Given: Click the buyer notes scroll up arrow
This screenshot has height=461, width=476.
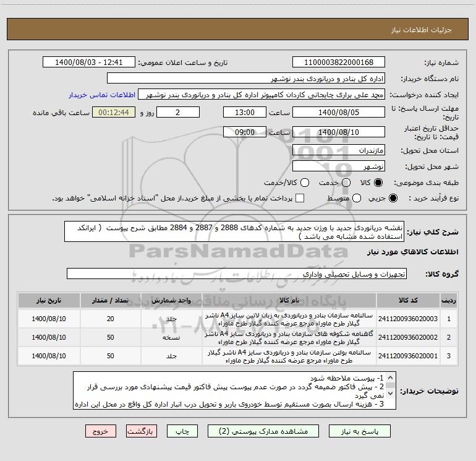Looking at the screenshot, I should click(391, 377).
